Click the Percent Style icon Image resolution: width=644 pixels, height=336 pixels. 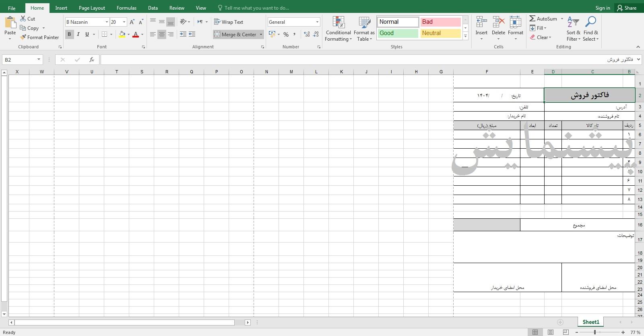(286, 35)
